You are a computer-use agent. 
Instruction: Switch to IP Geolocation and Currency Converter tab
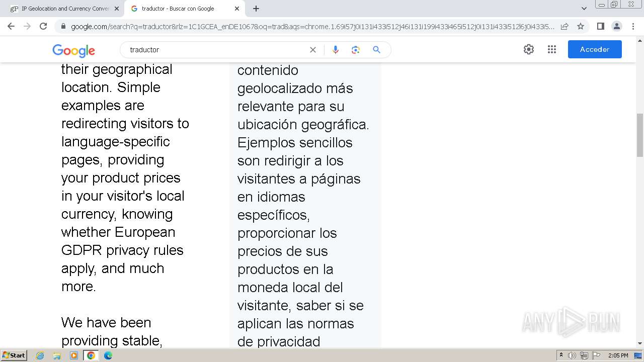point(64,9)
